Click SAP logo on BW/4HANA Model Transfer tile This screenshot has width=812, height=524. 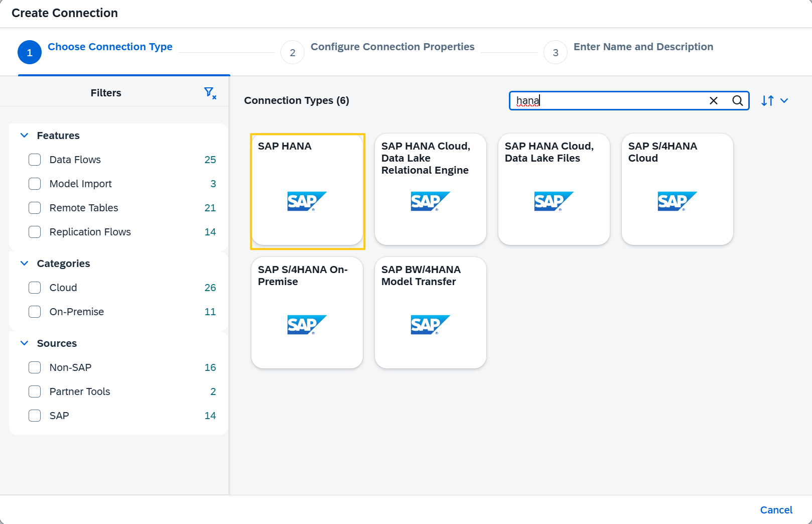tap(431, 325)
